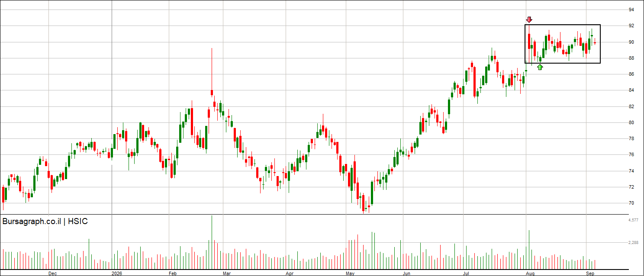Click the 78 price axis label
This screenshot has width=644, height=276.
[x=631, y=139]
